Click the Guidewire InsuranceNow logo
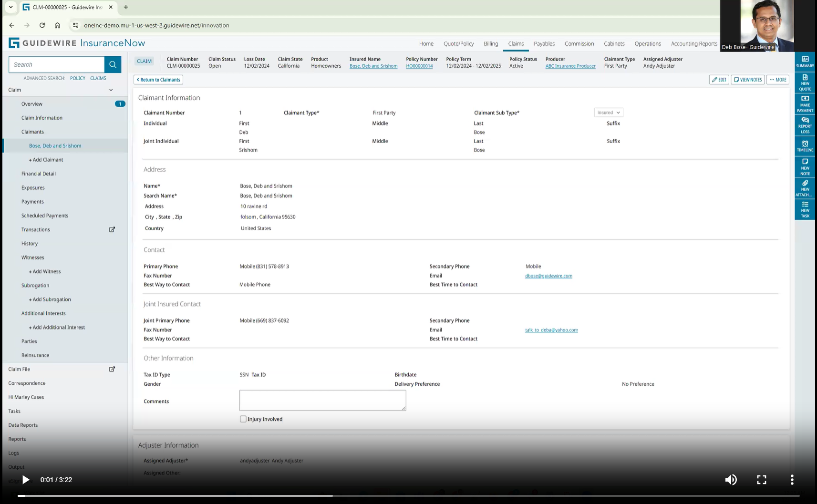 click(77, 43)
